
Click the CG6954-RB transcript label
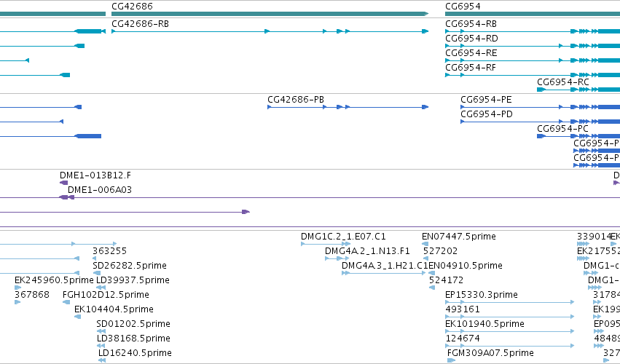[471, 24]
